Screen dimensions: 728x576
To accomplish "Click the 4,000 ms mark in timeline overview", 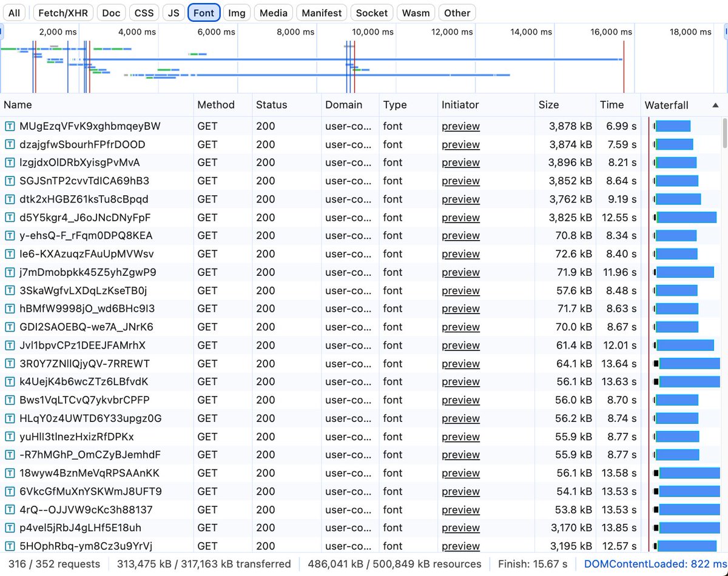I will pyautogui.click(x=137, y=32).
